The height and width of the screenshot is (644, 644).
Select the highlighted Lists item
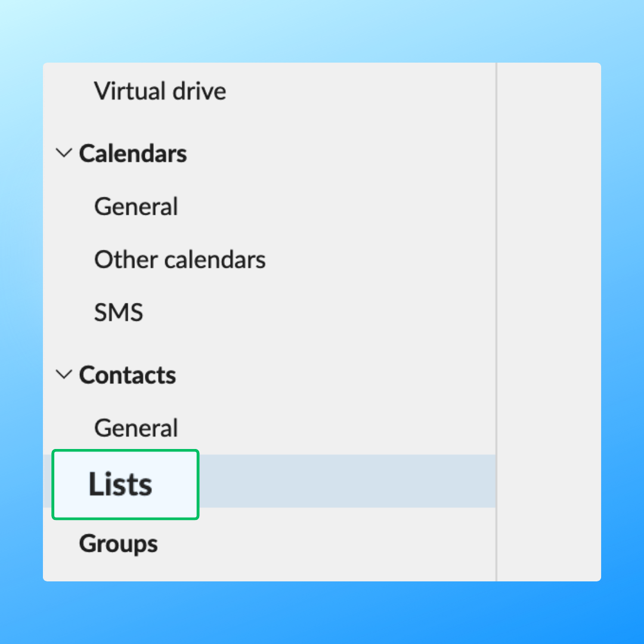pyautogui.click(x=120, y=484)
